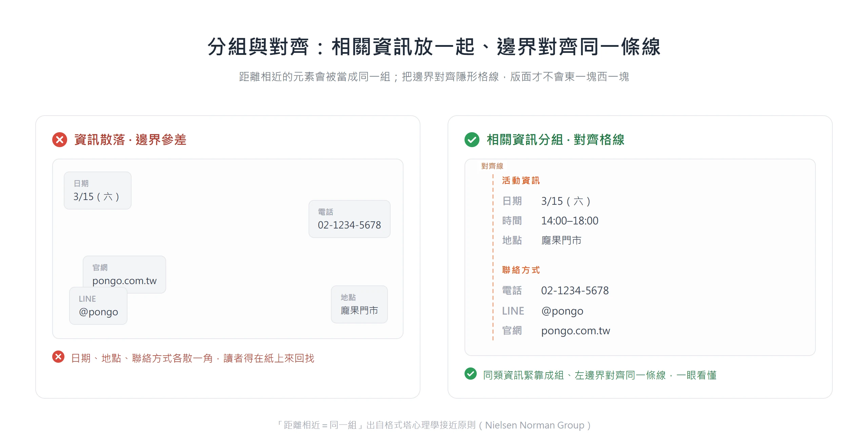Click the time value 14:00–18:00
Image resolution: width=868 pixels, height=439 pixels.
(570, 221)
